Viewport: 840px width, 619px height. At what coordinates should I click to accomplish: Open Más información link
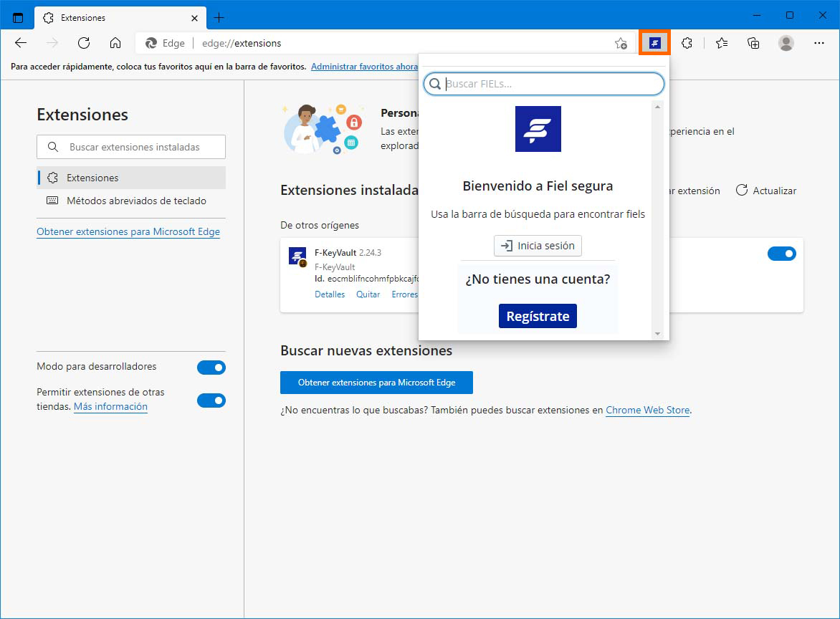110,406
